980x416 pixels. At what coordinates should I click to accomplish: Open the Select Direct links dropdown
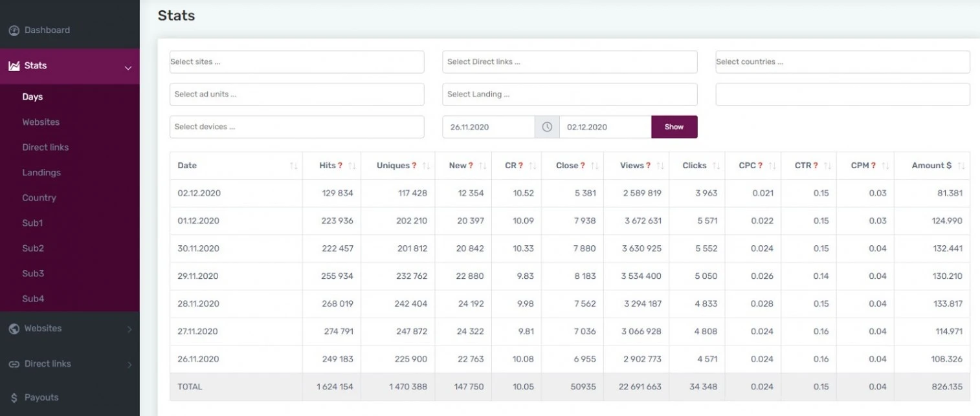(570, 62)
